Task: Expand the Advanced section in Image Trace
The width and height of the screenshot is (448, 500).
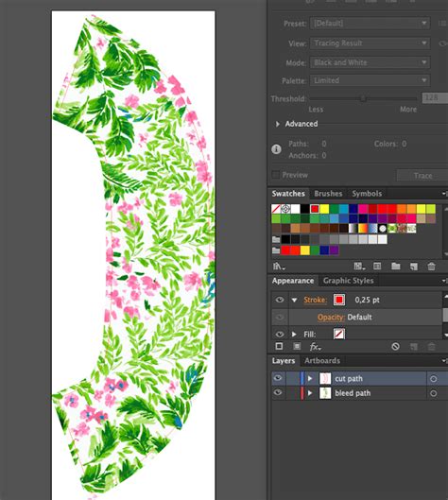Action: (278, 124)
